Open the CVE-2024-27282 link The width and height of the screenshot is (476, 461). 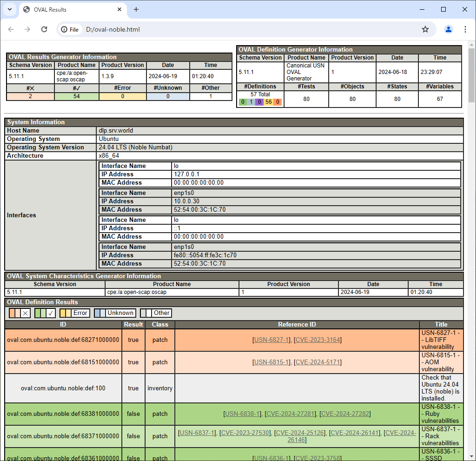345,414
